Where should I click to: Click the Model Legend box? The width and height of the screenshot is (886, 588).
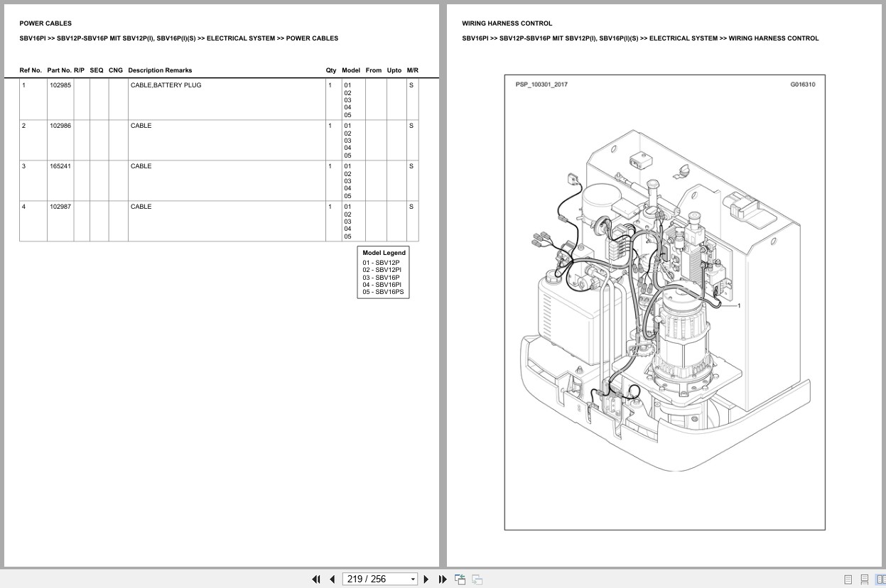click(x=384, y=272)
